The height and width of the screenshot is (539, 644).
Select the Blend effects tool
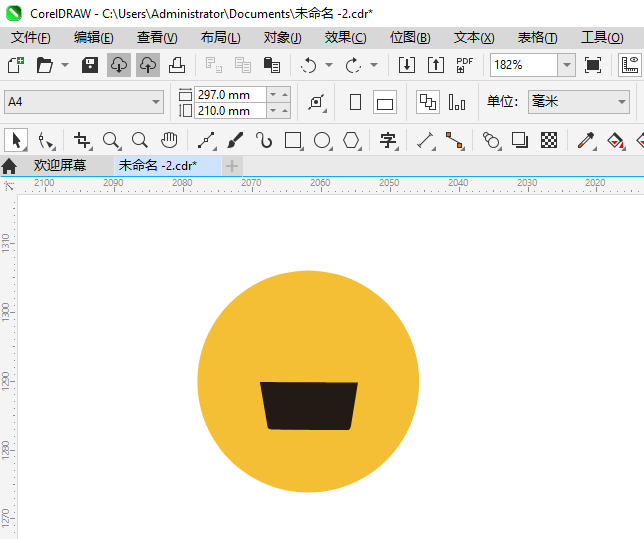pos(492,141)
